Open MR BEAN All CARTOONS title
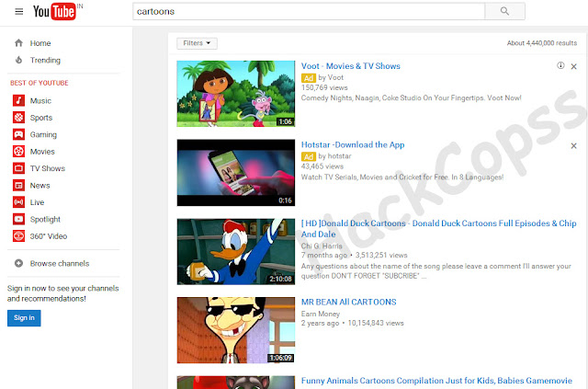 [349, 302]
